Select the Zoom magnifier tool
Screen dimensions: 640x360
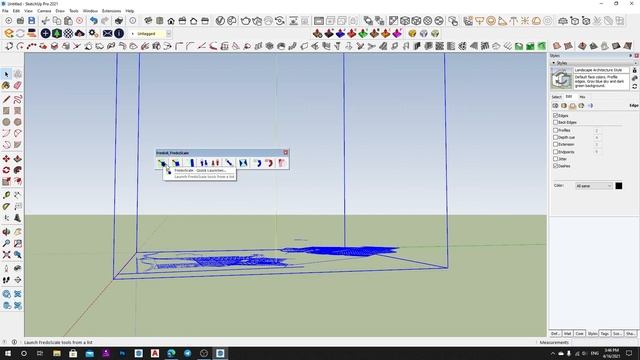[6, 243]
